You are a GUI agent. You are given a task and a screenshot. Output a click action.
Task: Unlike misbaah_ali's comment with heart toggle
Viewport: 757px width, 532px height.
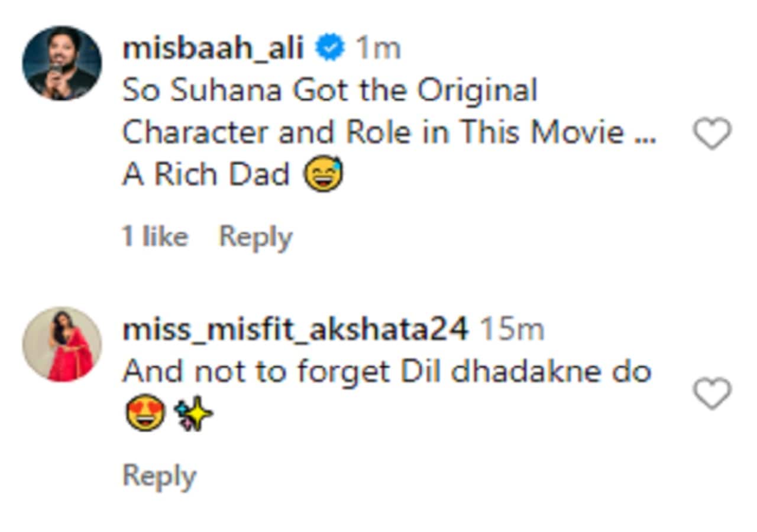[713, 135]
